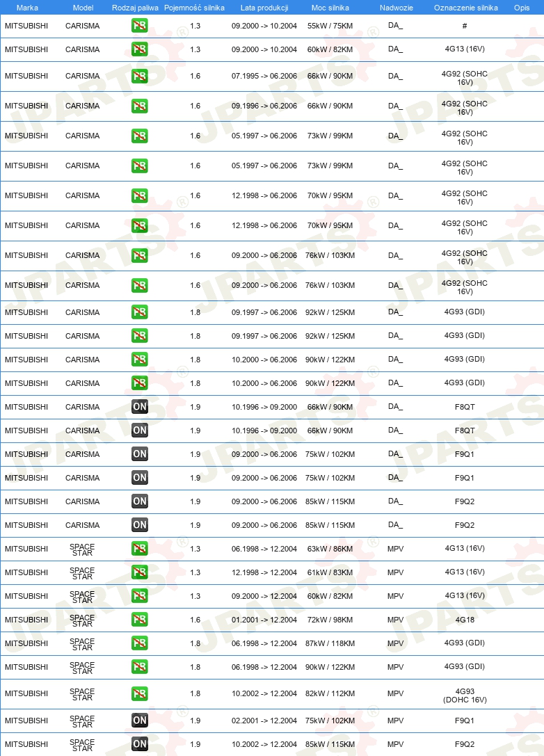The height and width of the screenshot is (756, 544).
Task: Select the 61kW / 83KM power cell
Action: coord(330,572)
